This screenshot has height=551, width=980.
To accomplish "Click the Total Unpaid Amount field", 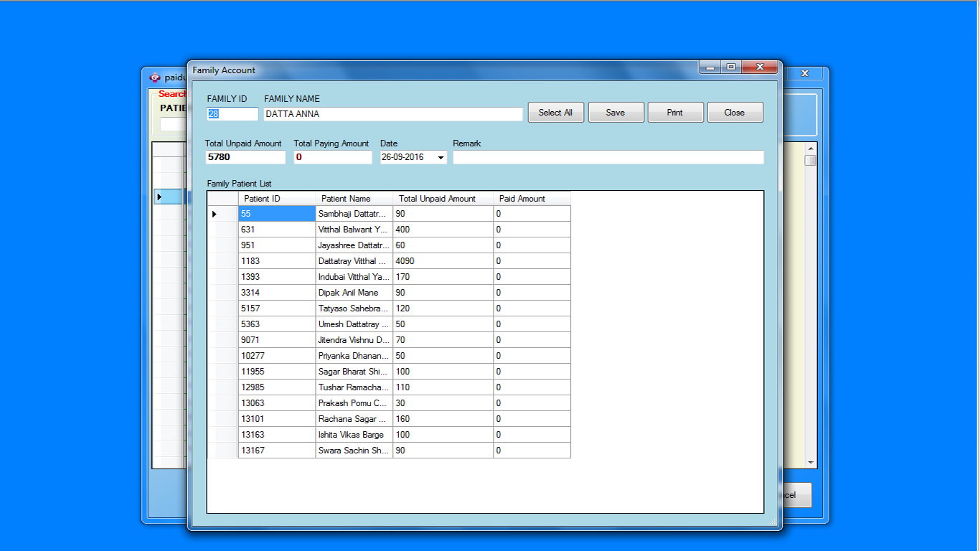I will (245, 157).
